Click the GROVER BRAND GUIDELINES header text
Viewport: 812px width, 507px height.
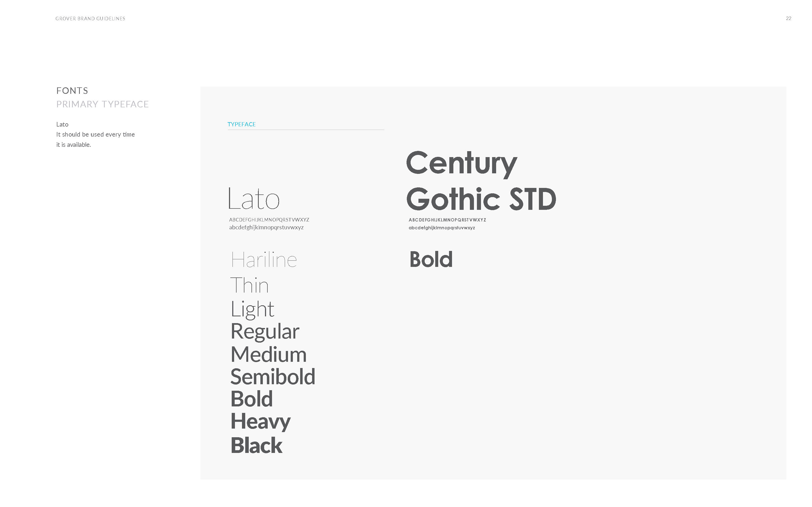click(90, 19)
